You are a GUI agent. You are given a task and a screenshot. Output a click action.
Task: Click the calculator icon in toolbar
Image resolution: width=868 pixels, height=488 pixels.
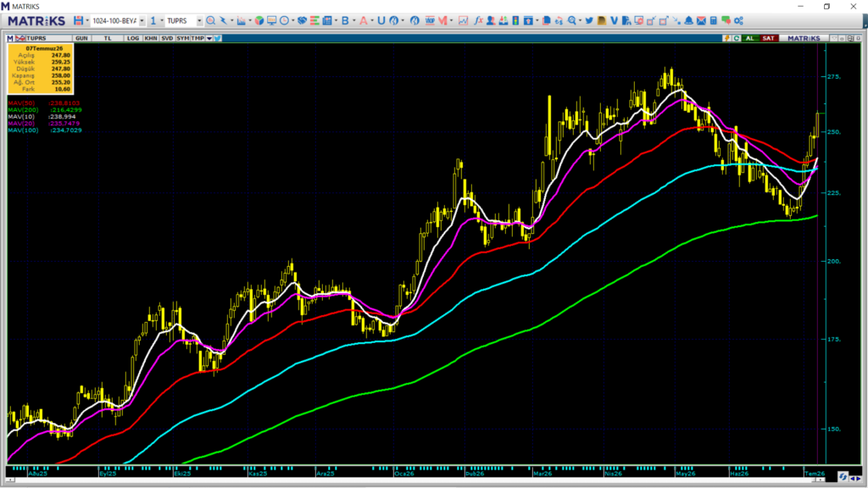click(714, 20)
